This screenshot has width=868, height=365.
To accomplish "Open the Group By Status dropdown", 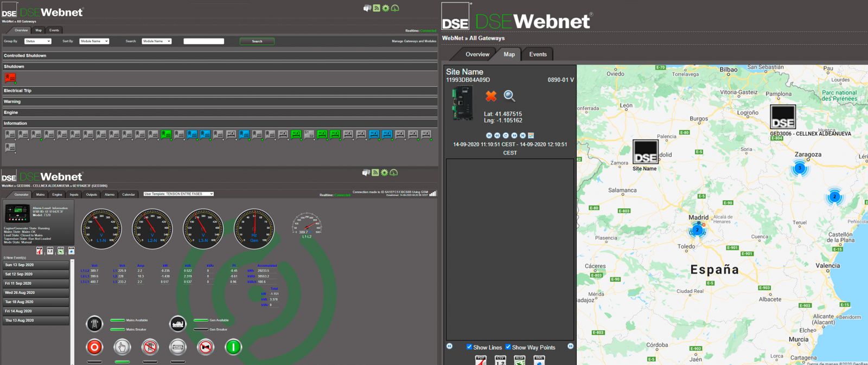I will [37, 41].
